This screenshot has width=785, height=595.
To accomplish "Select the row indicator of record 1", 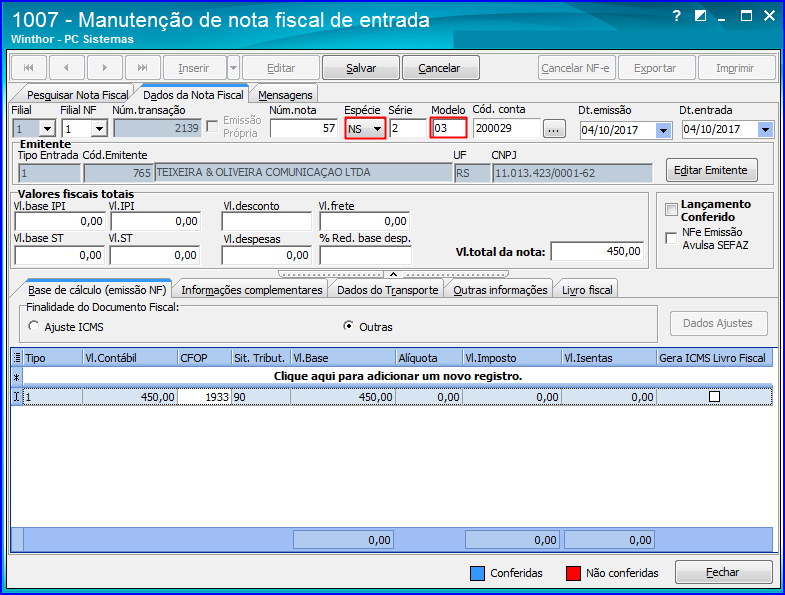I will 17,397.
